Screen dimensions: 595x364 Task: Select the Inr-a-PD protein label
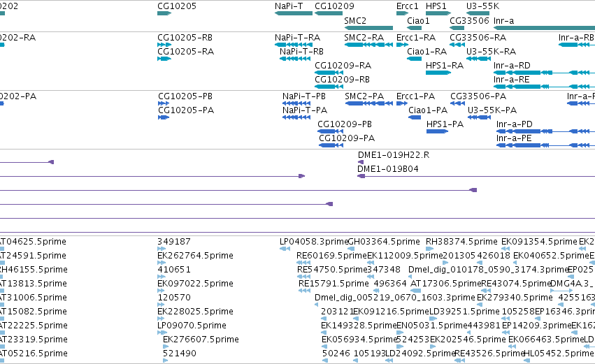[x=515, y=124]
